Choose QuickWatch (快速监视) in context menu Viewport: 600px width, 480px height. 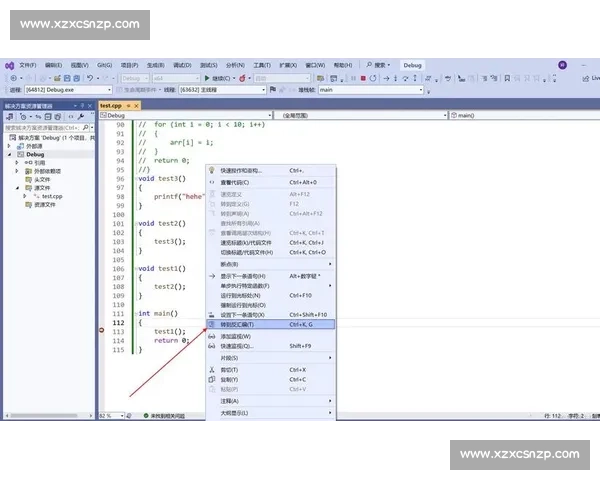236,346
